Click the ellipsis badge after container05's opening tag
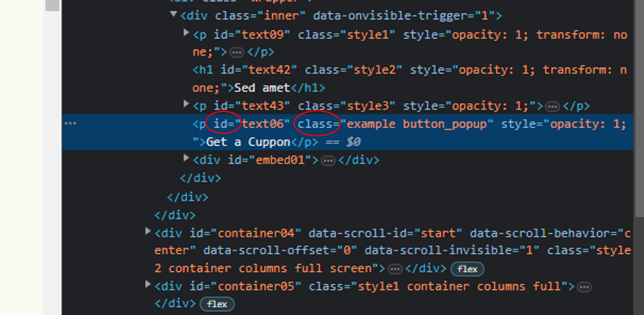Viewport: 644px width, 315px height. (585, 287)
